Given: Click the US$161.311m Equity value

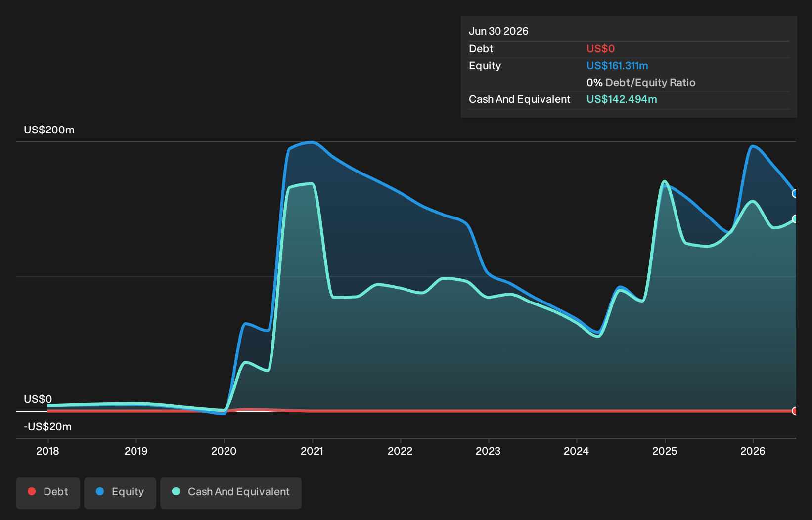Looking at the screenshot, I should click(x=617, y=66).
